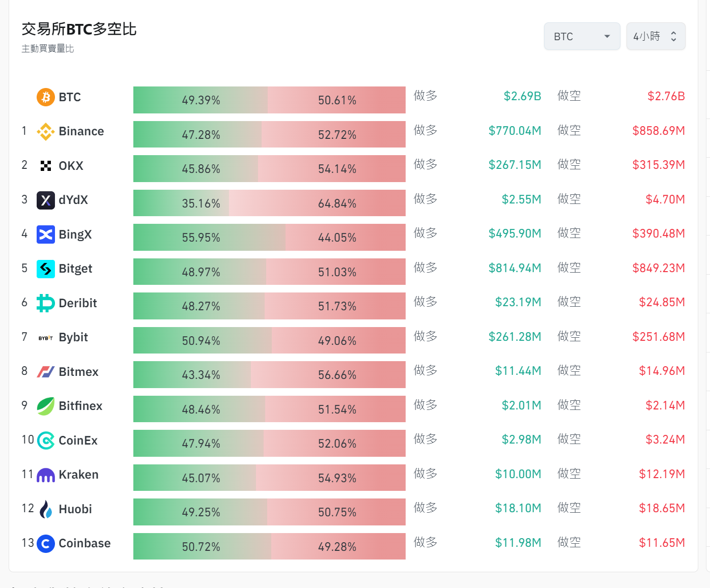710x588 pixels.
Task: Click the BTC 50.61% short bar
Action: pyautogui.click(x=337, y=100)
